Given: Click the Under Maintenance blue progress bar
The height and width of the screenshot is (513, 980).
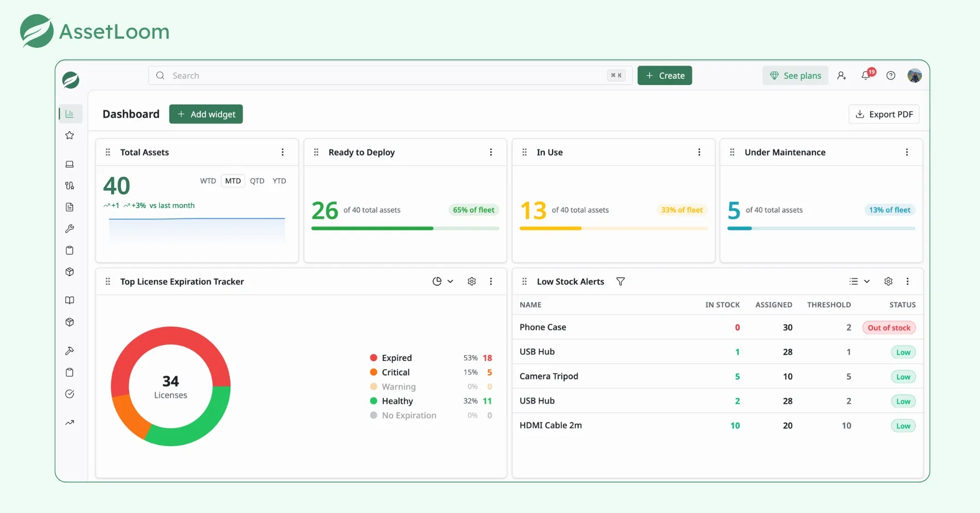Looking at the screenshot, I should [x=821, y=228].
